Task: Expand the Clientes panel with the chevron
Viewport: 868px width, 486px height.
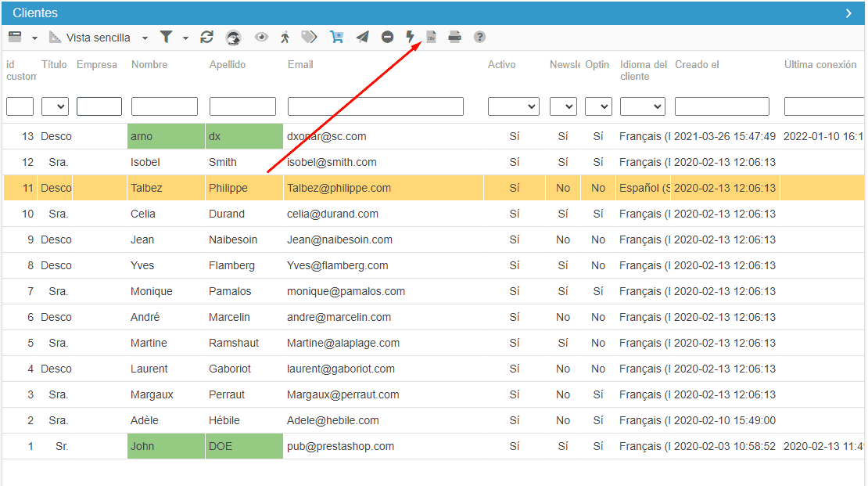Action: click(x=848, y=13)
